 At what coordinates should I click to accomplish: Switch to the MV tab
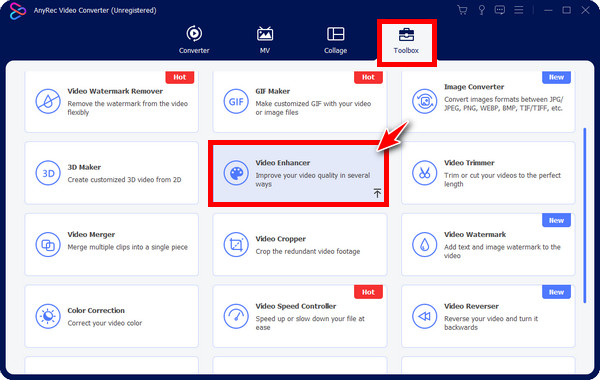pyautogui.click(x=265, y=40)
